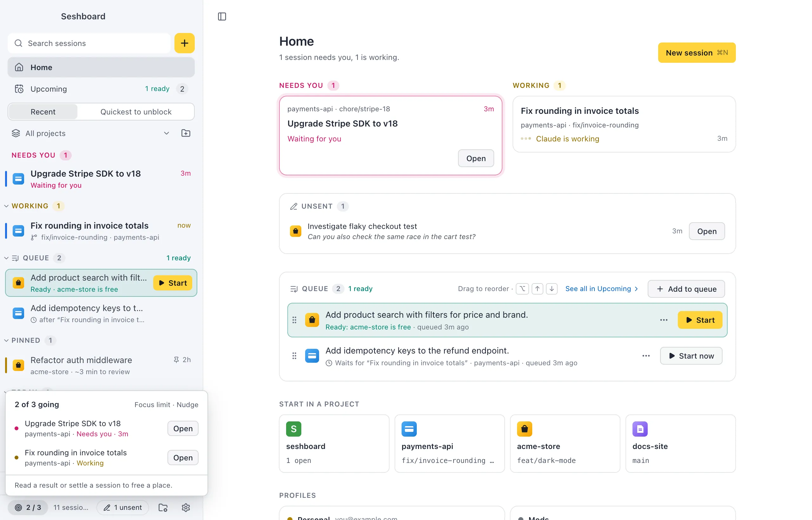The height and width of the screenshot is (520, 812).
Task: Click the add project folder icon
Action: pyautogui.click(x=186, y=133)
